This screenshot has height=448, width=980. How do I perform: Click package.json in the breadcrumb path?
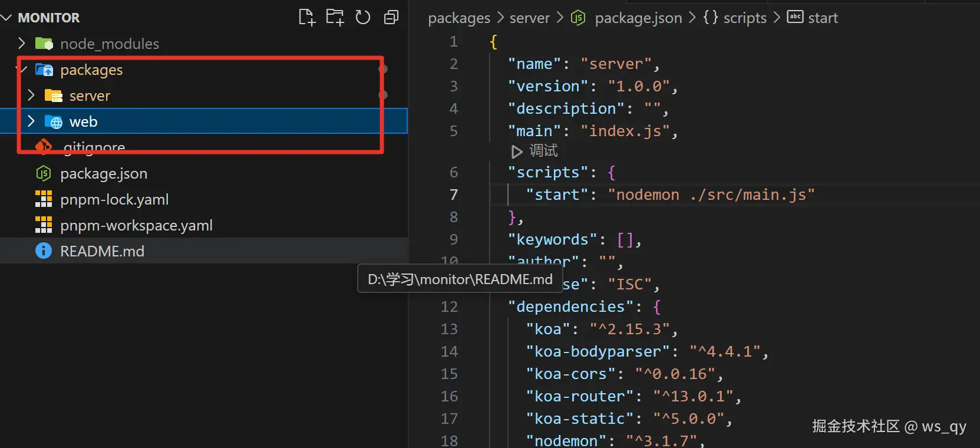(638, 18)
